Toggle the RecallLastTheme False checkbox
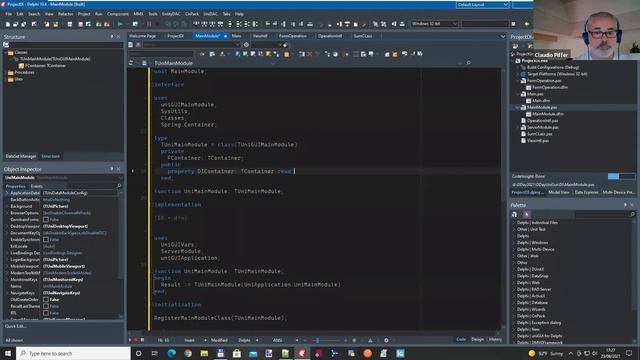 (46, 306)
